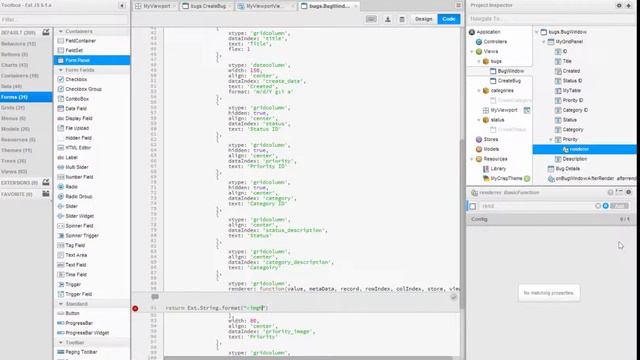Collapse the Toolbar group in toolbox
Viewport: 640px width, 360px height.
(x=61, y=343)
